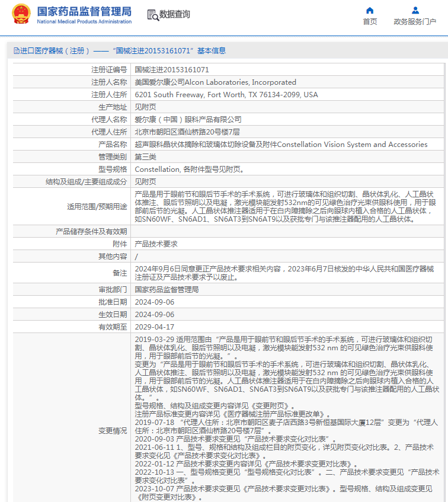Screen dimensions: 448x502
Task: Click the 数据查询 search icon
Action: click(x=153, y=15)
